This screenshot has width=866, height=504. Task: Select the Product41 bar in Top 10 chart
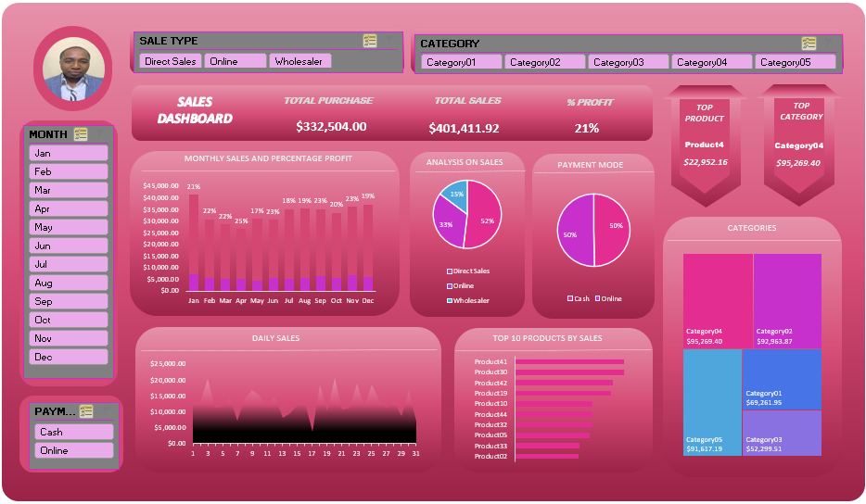(568, 362)
